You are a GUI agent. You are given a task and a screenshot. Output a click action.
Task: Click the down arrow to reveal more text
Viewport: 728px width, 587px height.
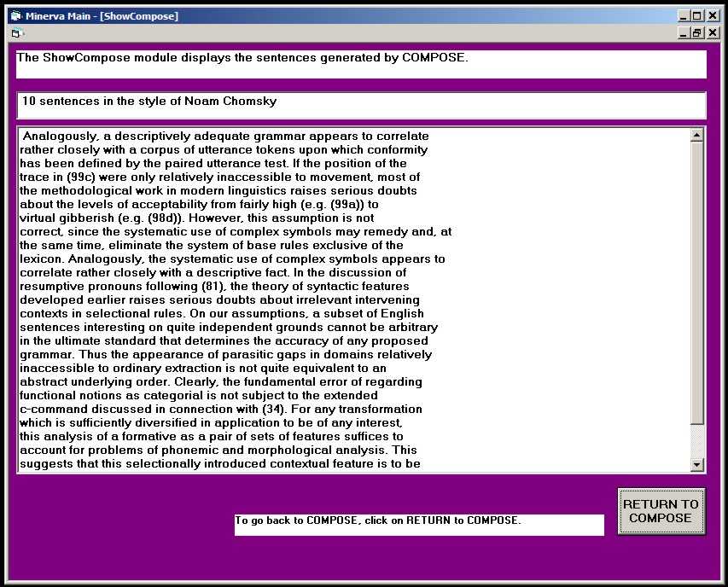click(x=697, y=463)
